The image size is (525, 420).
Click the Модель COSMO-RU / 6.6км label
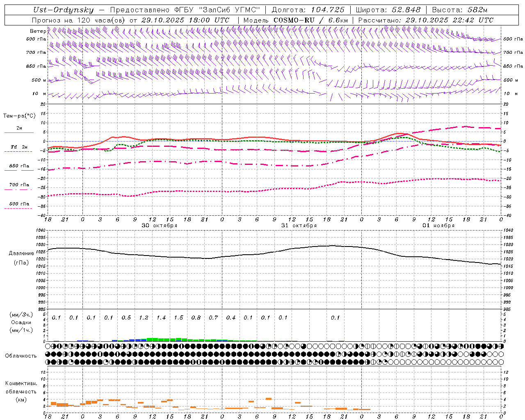295,20
